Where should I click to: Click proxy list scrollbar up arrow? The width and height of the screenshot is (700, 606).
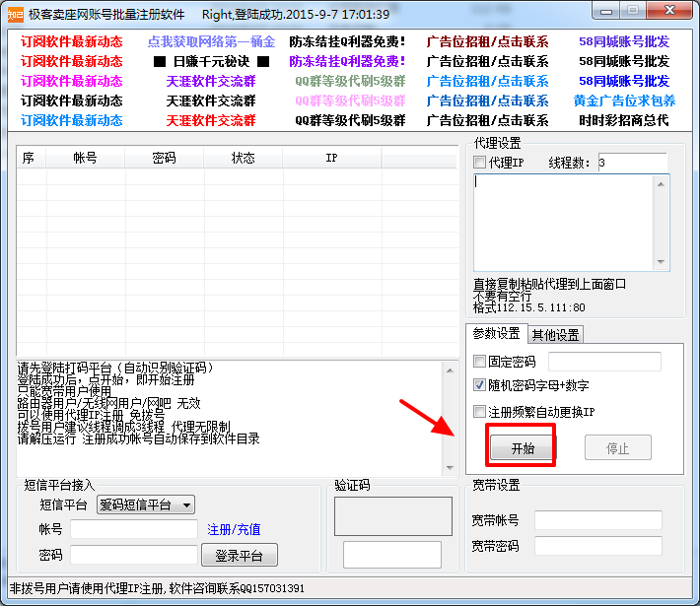point(661,184)
